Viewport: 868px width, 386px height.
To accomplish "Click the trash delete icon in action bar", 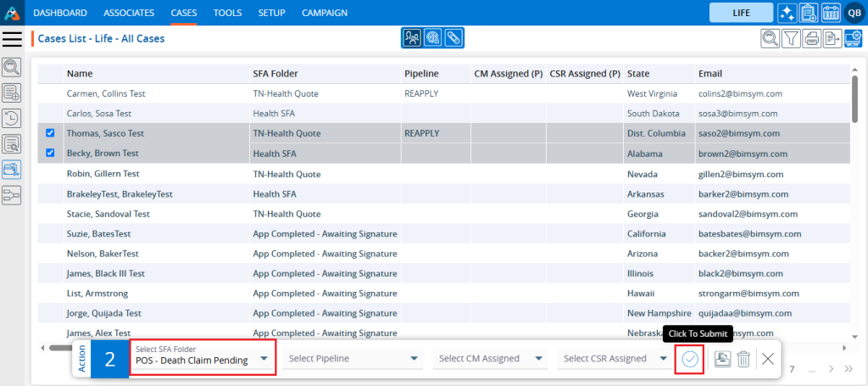I will [x=743, y=359].
